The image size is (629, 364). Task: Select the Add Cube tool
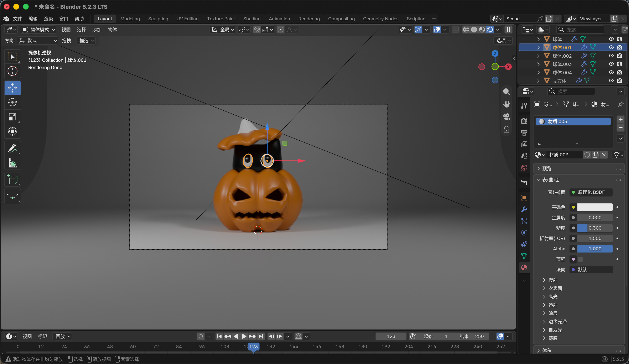12,180
